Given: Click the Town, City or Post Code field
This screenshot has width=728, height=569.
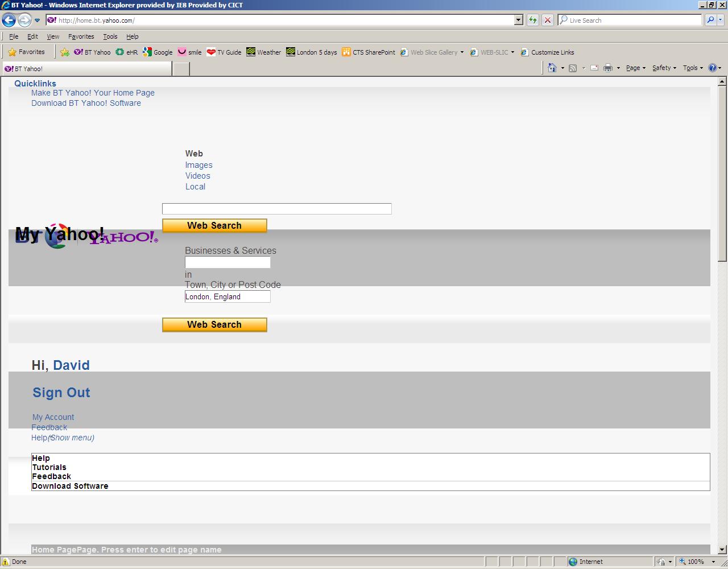Looking at the screenshot, I should [227, 296].
